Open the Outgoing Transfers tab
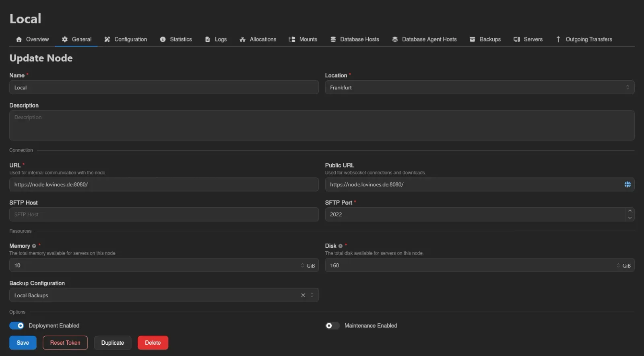 click(x=584, y=39)
